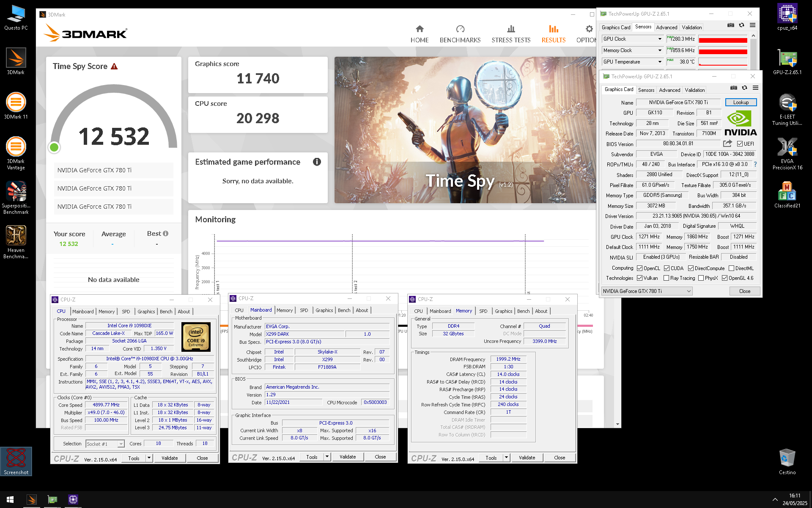The image size is (812, 508).
Task: Open cpuz_x64 desktop icon
Action: pos(787,18)
